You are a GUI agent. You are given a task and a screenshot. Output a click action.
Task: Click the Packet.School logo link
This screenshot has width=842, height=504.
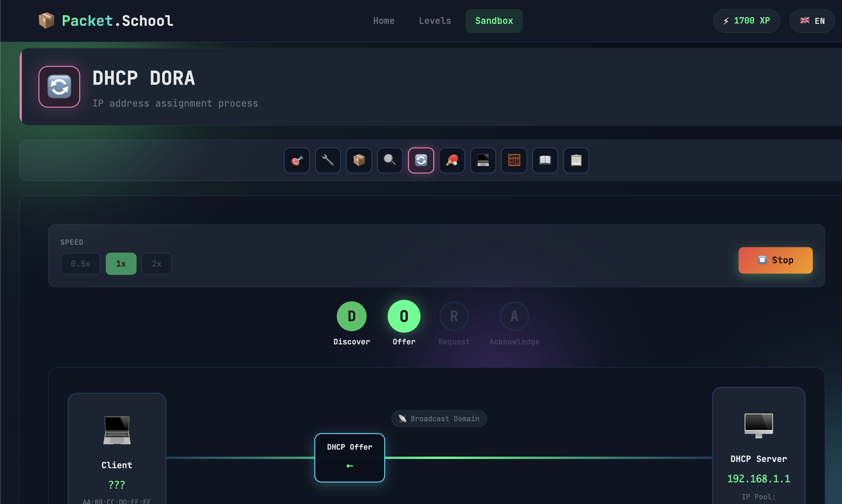(x=106, y=21)
